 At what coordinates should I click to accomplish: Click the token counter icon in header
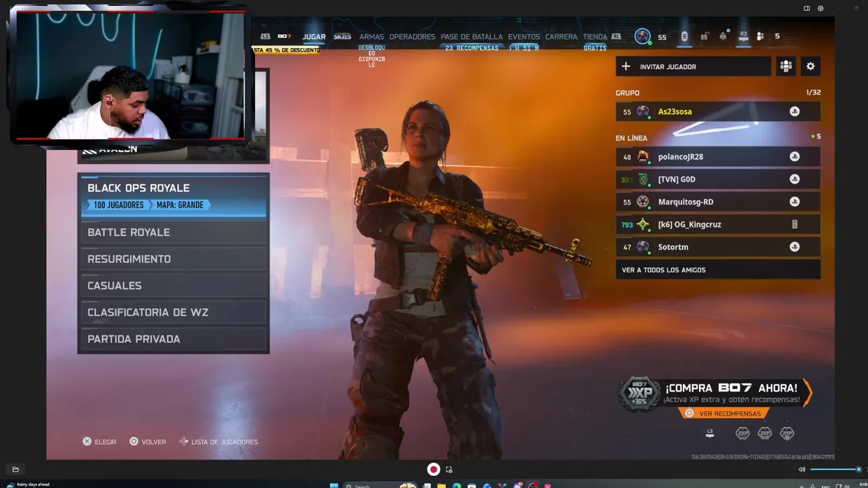click(x=684, y=37)
